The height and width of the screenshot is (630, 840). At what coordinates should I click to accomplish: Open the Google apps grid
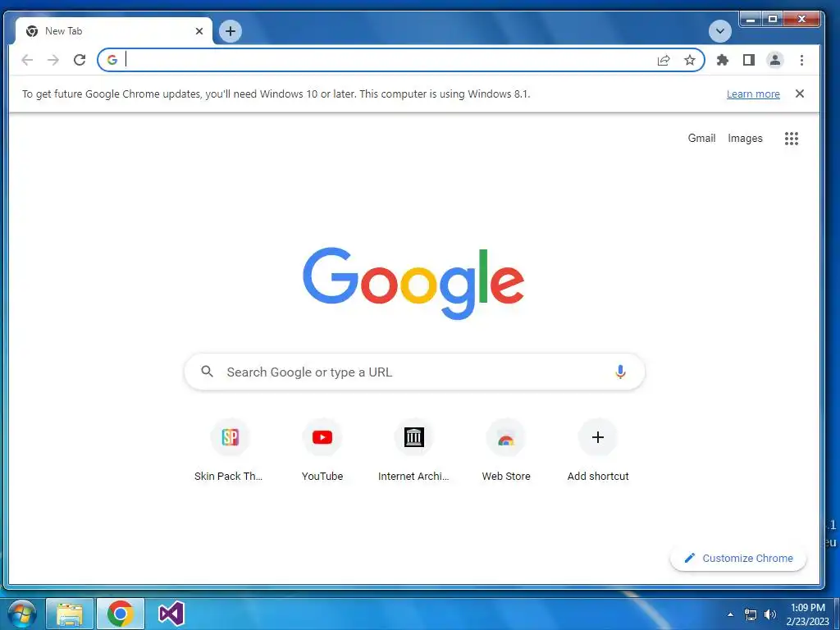792,139
